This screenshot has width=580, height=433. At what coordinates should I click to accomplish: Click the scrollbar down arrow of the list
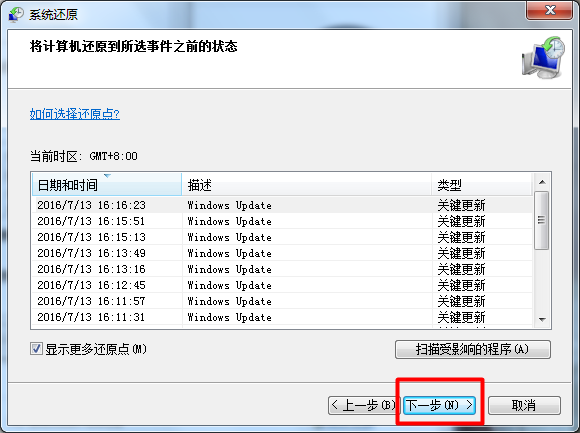click(x=542, y=319)
